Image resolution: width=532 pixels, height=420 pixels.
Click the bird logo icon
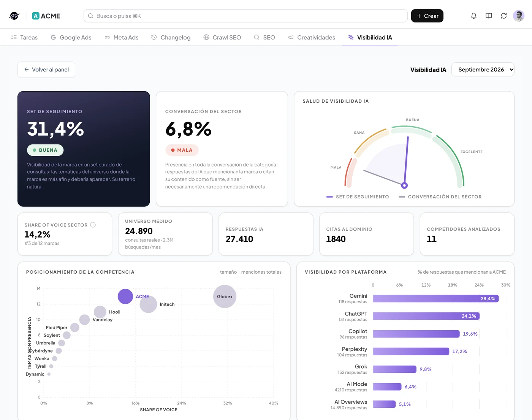pyautogui.click(x=14, y=16)
